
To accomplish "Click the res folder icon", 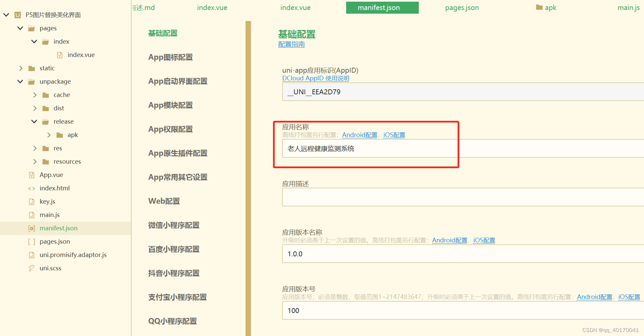I will 46,148.
